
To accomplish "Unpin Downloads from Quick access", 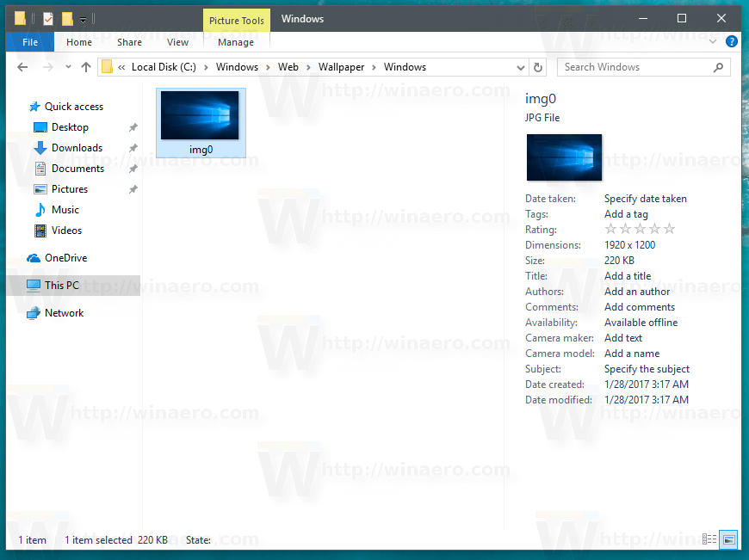I will (x=132, y=147).
